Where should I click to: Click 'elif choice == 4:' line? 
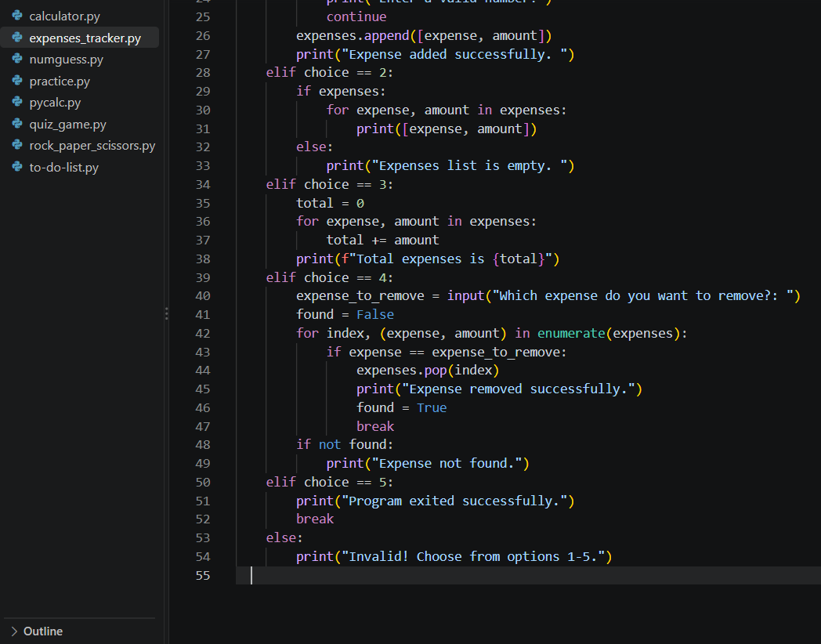[329, 277]
